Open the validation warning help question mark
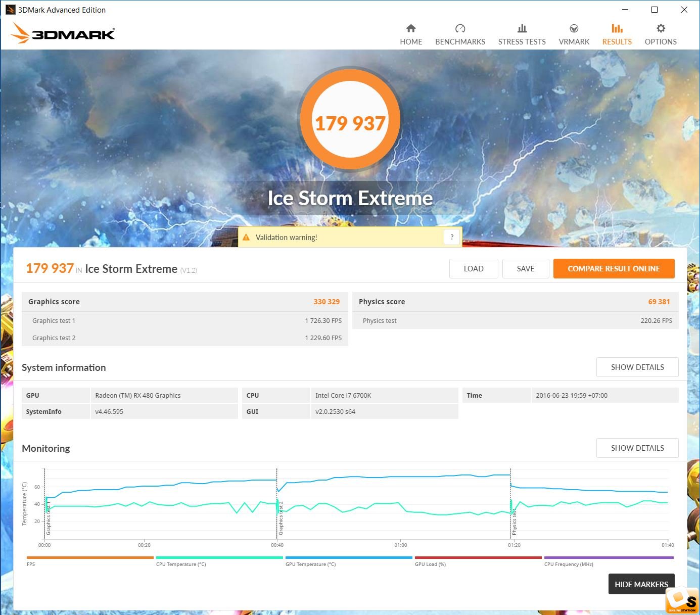Screen dimensions: 700x615 [x=452, y=237]
